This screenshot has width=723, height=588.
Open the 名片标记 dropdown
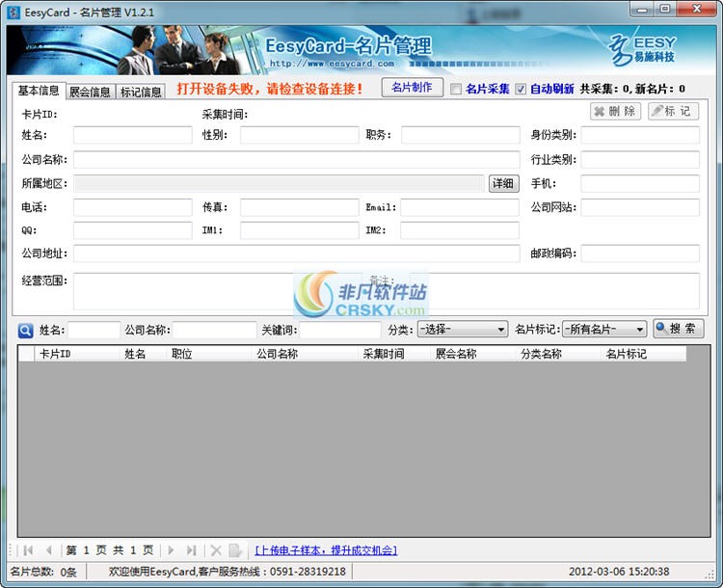pos(604,330)
